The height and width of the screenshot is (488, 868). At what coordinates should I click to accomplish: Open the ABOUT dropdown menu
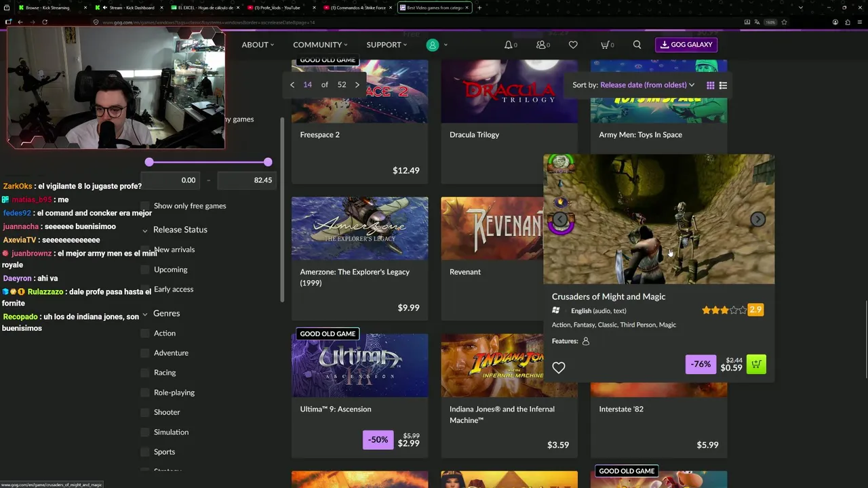click(x=258, y=45)
